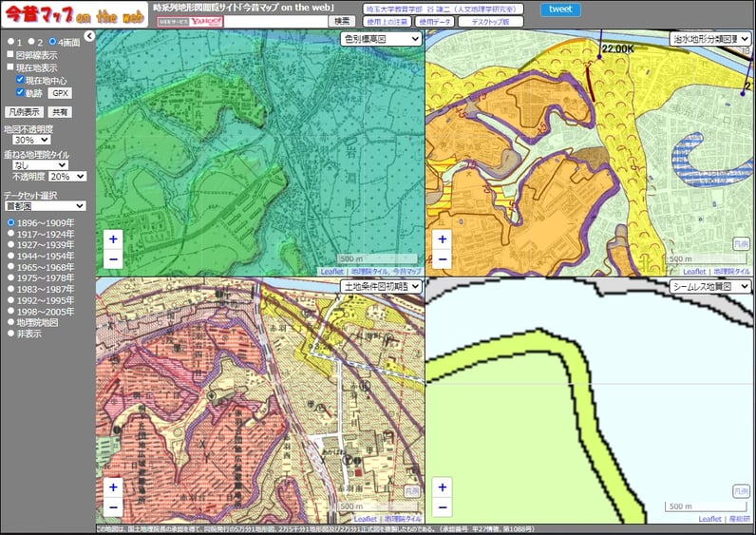Uncheck the 軌跡 checkbox
Viewport: 756px width, 535px height.
pyautogui.click(x=20, y=91)
